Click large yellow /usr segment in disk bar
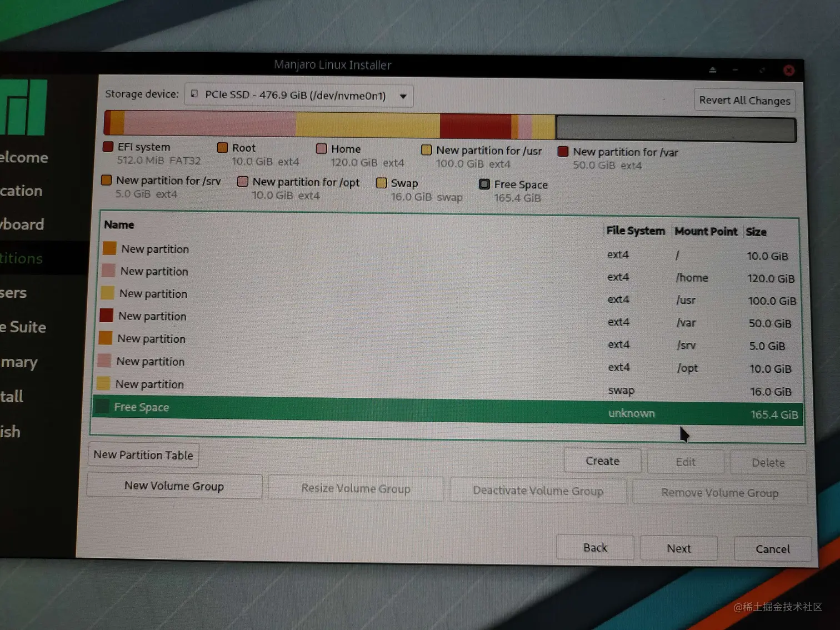This screenshot has height=630, width=840. click(x=368, y=125)
